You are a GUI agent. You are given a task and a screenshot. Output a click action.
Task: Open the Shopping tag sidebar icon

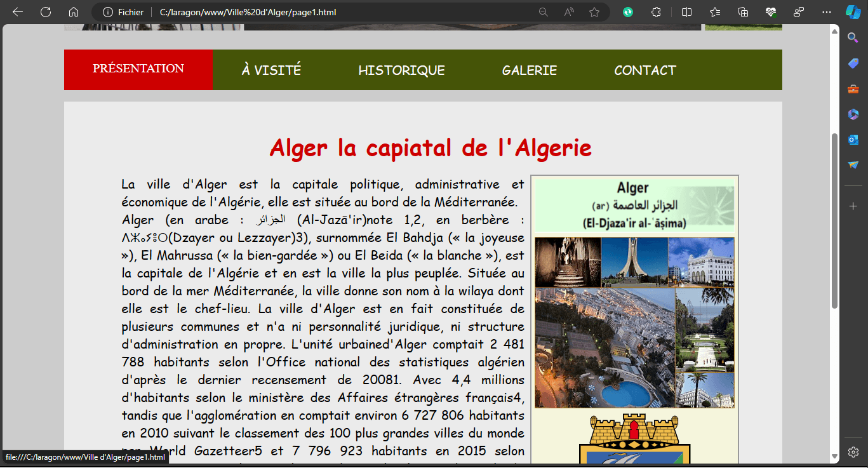(853, 64)
